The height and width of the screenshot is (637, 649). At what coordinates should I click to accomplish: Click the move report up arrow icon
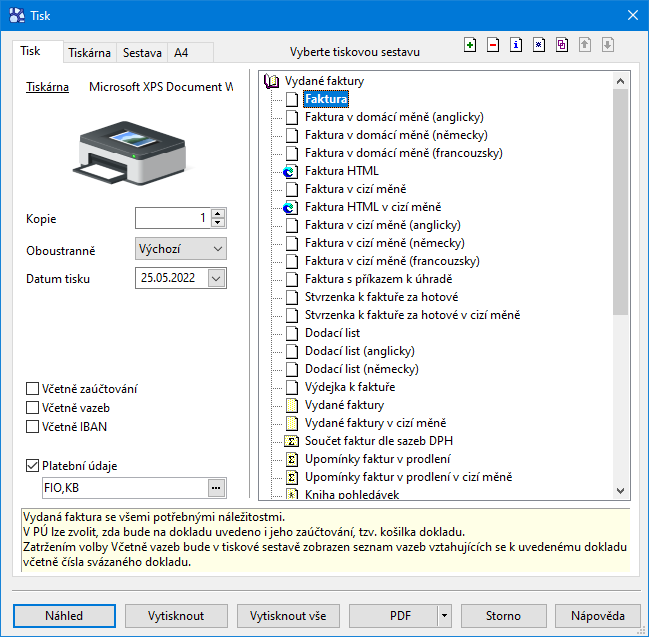point(585,45)
